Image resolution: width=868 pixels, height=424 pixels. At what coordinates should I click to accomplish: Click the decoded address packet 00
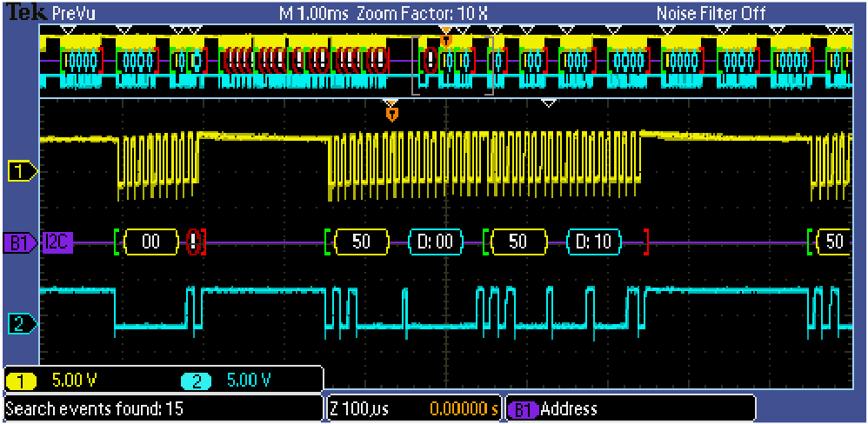151,242
